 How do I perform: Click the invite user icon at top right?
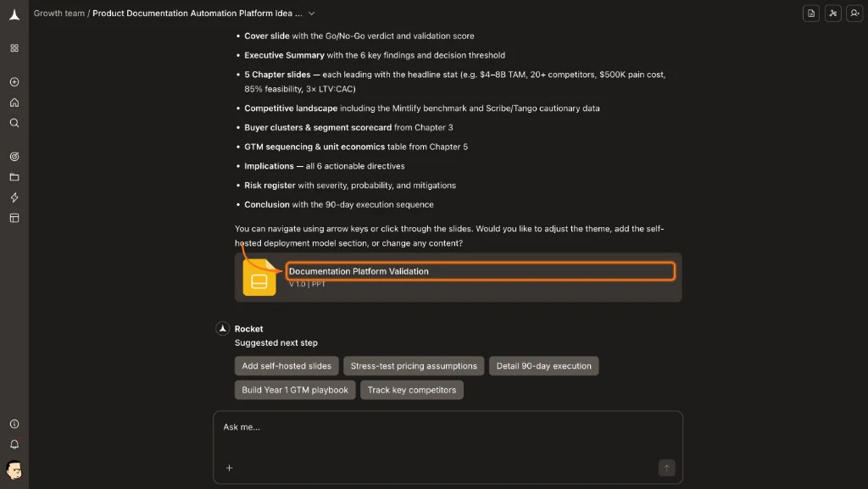coord(854,14)
